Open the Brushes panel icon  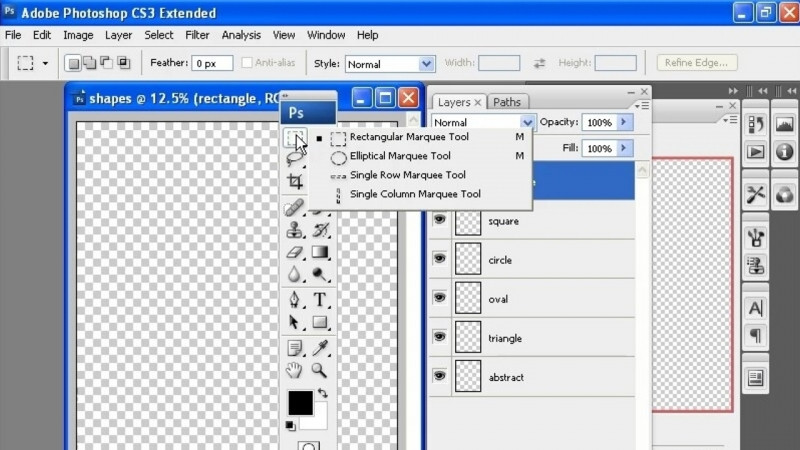pyautogui.click(x=756, y=238)
